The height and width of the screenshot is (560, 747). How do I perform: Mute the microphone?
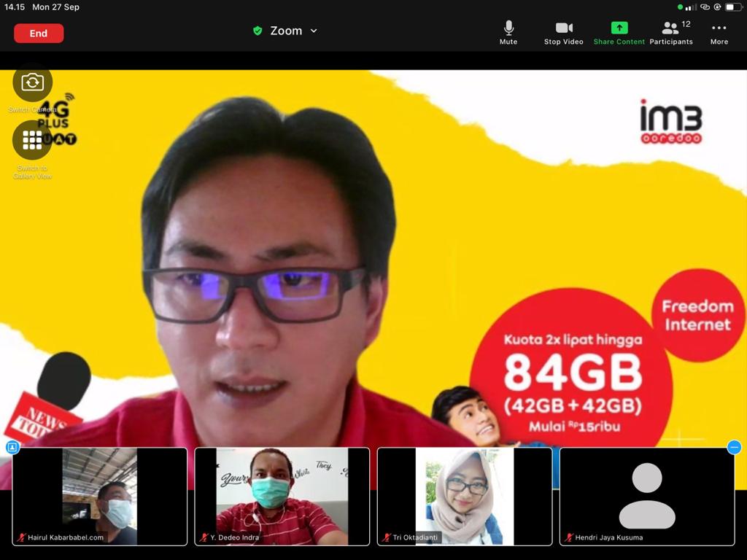tap(508, 32)
